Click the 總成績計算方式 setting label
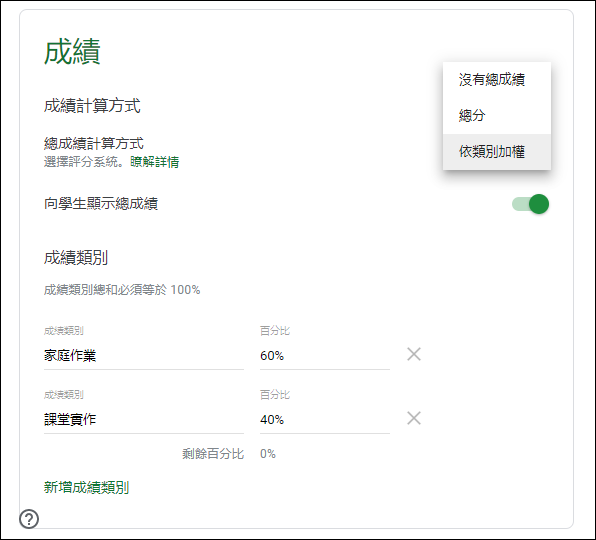The width and height of the screenshot is (596, 540). pos(94,143)
